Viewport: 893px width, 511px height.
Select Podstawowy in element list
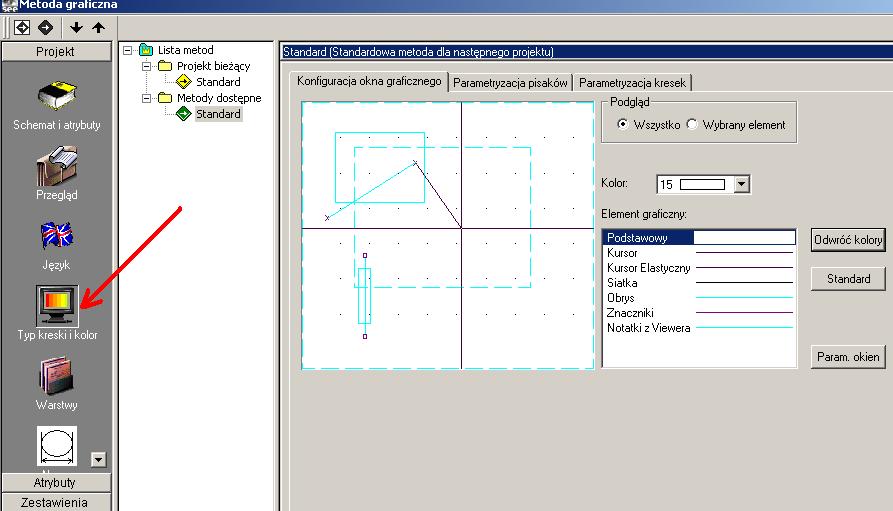pos(699,238)
